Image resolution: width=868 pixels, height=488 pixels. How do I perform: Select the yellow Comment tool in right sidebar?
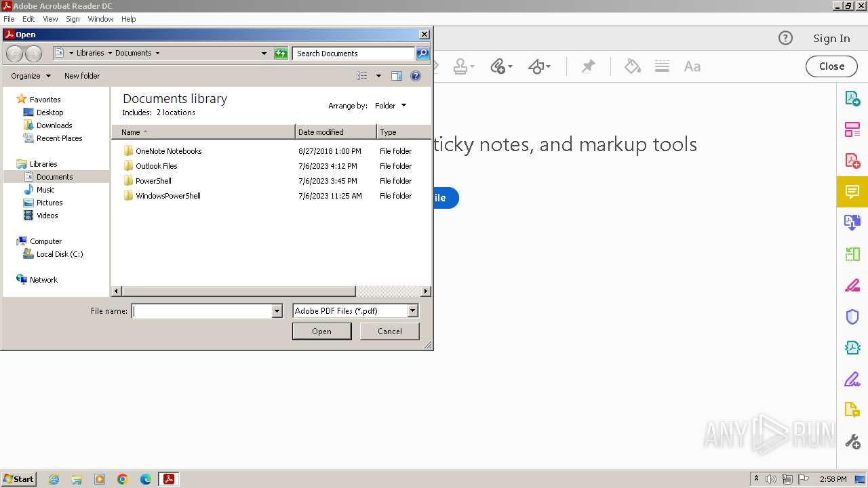[852, 192]
